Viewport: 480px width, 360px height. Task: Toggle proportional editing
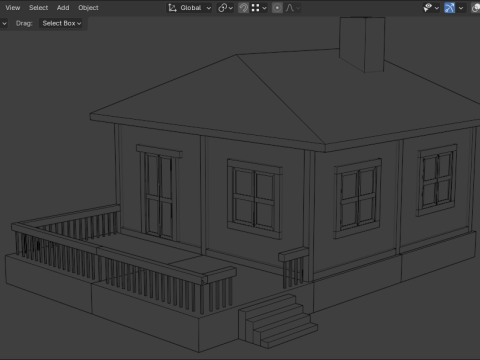pyautogui.click(x=277, y=8)
